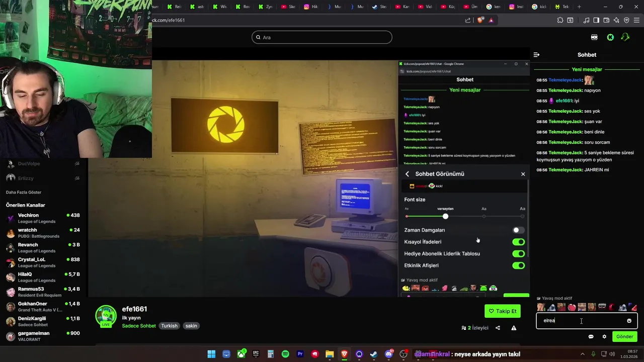Set font size to the largest stop

click(522, 216)
